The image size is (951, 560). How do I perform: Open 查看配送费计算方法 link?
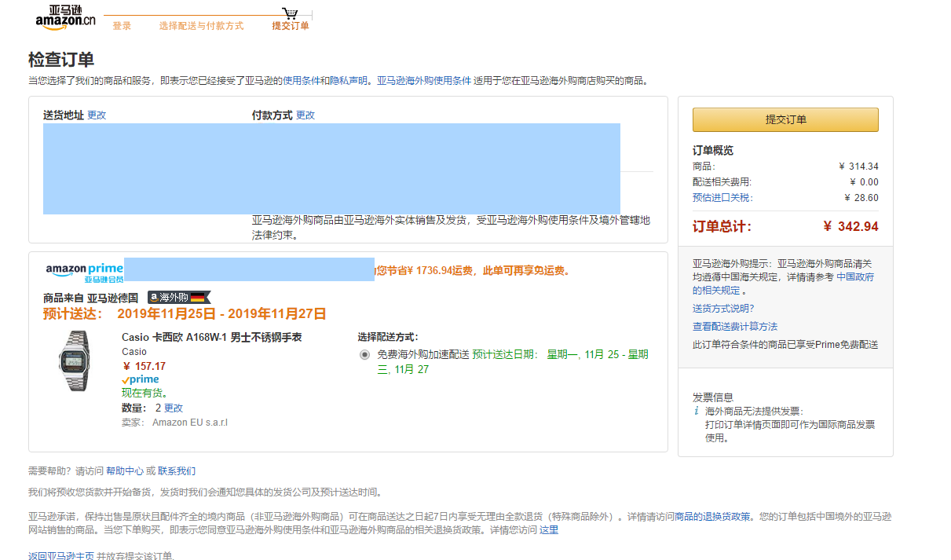point(735,327)
